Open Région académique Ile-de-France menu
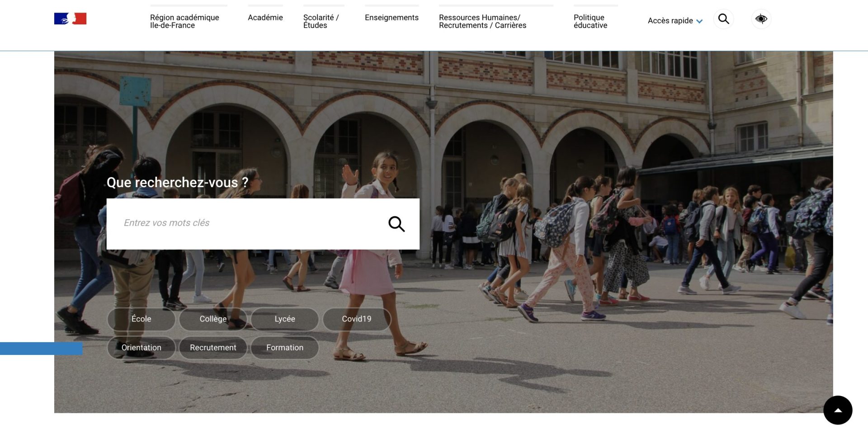 point(184,21)
